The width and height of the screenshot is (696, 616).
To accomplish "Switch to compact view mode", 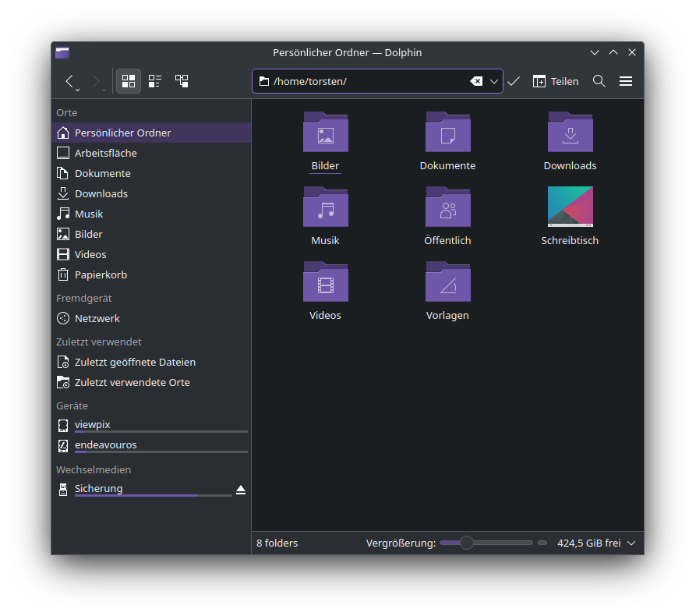I will (155, 81).
